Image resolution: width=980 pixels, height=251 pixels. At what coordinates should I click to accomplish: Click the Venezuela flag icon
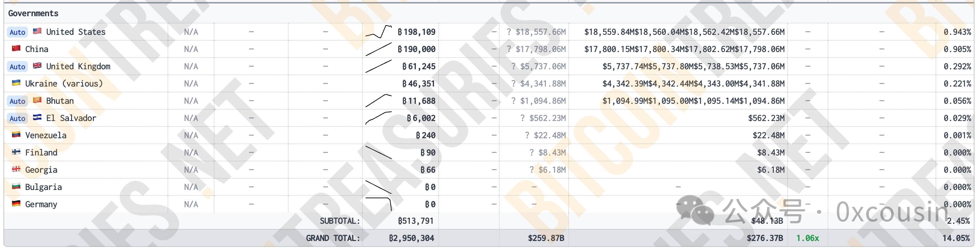tap(16, 134)
